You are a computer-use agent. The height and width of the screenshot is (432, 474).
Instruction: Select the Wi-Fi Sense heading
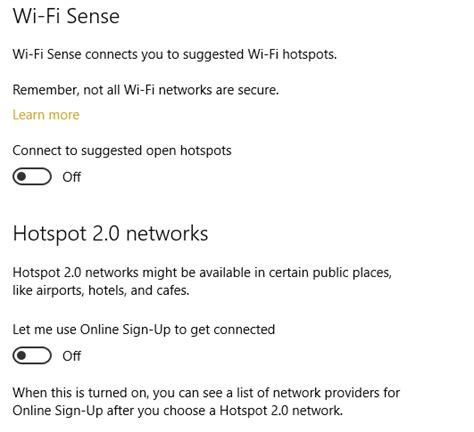point(66,16)
